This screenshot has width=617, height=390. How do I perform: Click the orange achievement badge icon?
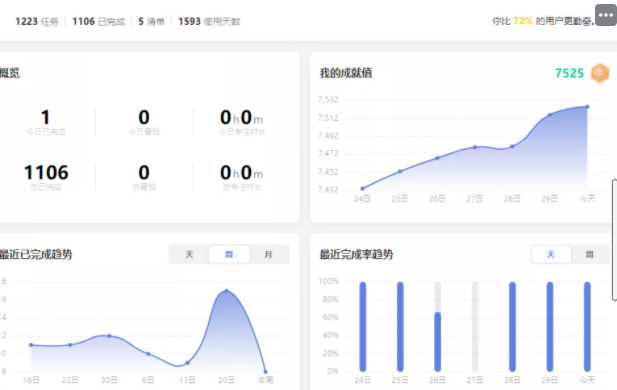point(600,73)
